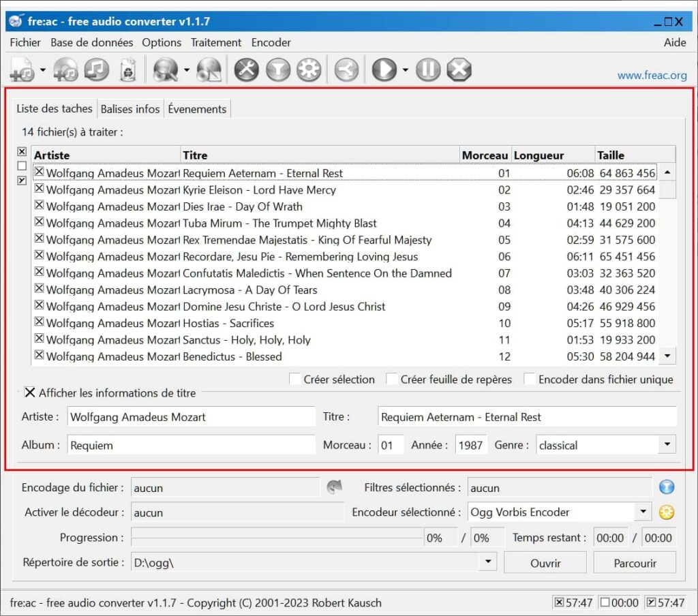Open the Traitement menu

coord(216,42)
